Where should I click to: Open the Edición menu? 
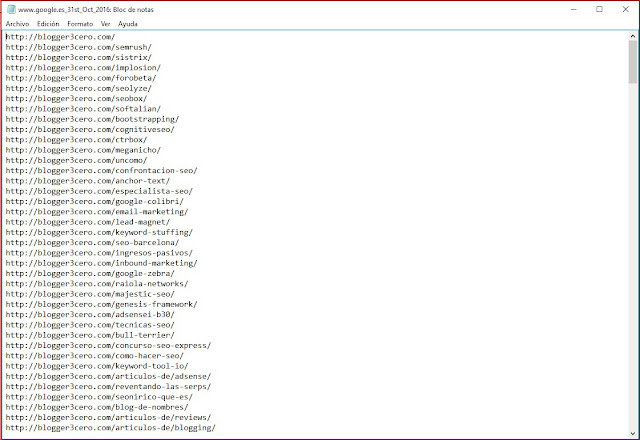(x=48, y=24)
